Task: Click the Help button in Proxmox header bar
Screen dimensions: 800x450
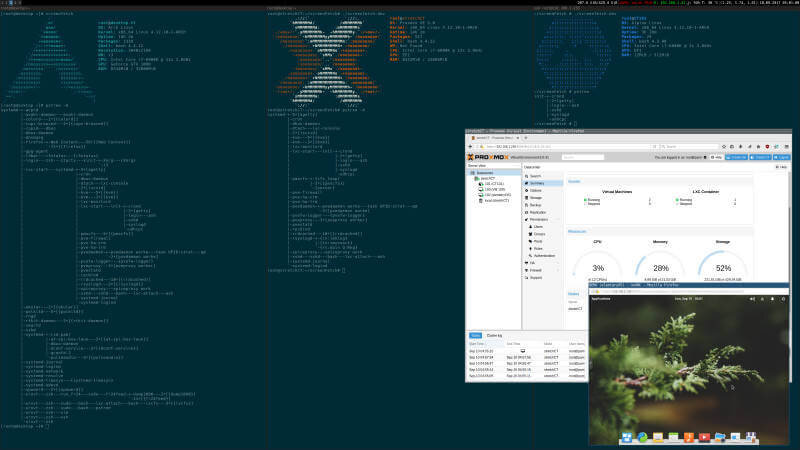Action: [x=716, y=157]
